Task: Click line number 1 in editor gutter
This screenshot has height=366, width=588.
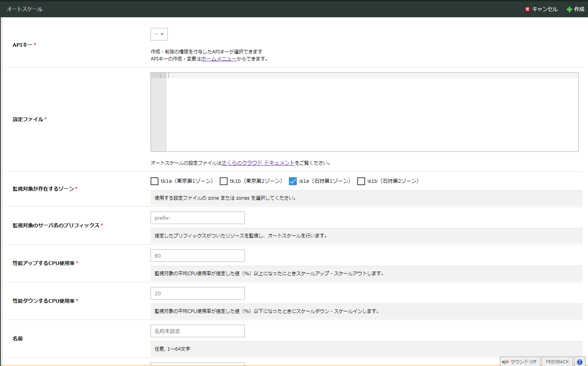Action: click(160, 75)
